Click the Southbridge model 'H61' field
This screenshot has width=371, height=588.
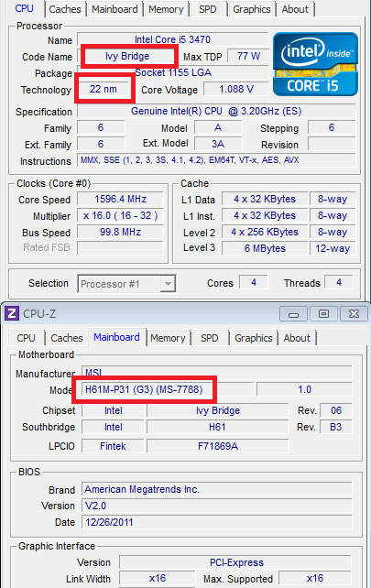(218, 427)
